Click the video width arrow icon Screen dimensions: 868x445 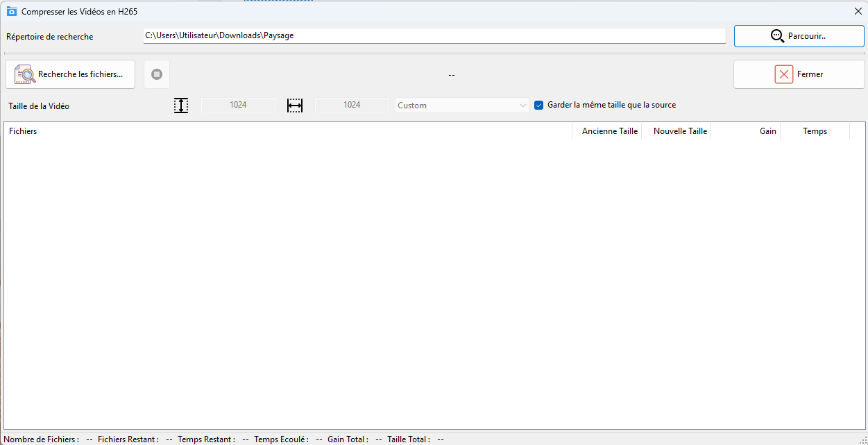click(295, 106)
